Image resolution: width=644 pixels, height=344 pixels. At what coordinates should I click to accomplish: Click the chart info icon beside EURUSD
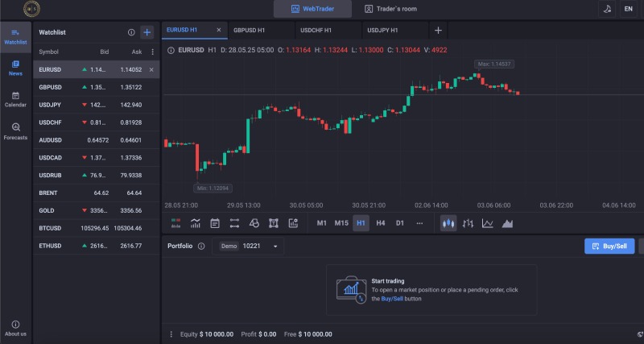pyautogui.click(x=171, y=50)
